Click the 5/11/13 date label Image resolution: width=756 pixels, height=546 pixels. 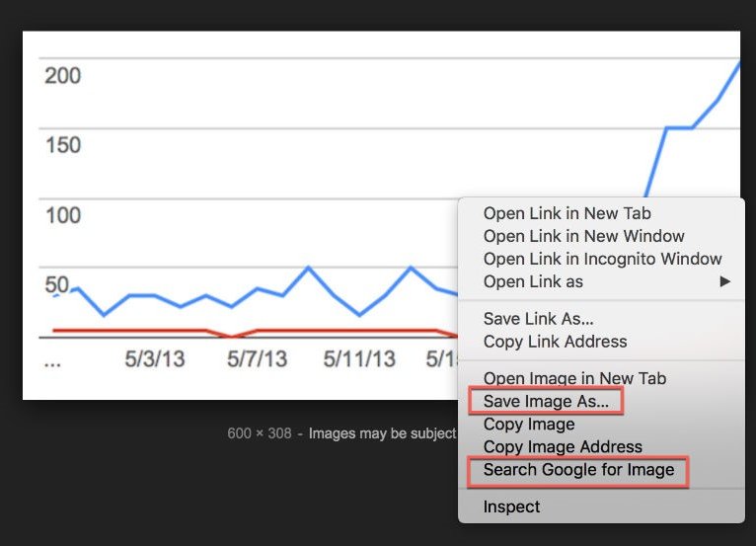click(x=359, y=359)
